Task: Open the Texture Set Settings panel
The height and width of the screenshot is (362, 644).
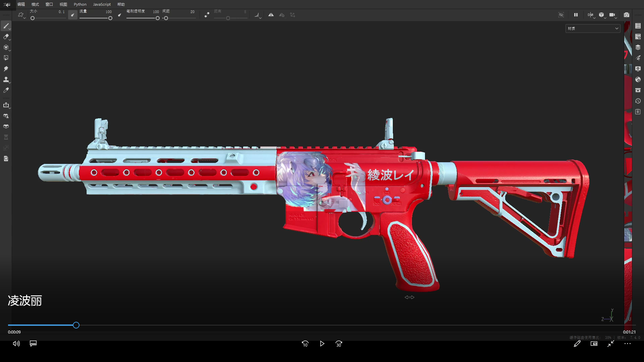Action: point(638,37)
